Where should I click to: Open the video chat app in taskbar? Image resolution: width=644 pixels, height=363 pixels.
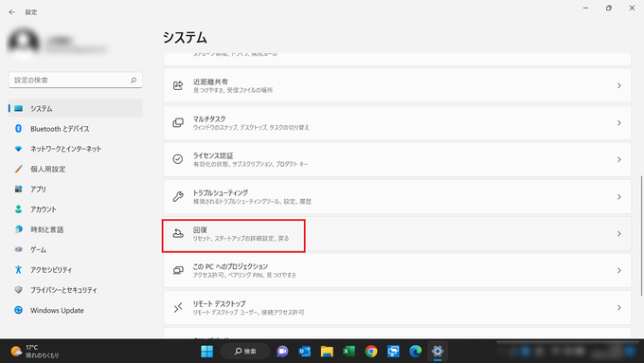282,351
